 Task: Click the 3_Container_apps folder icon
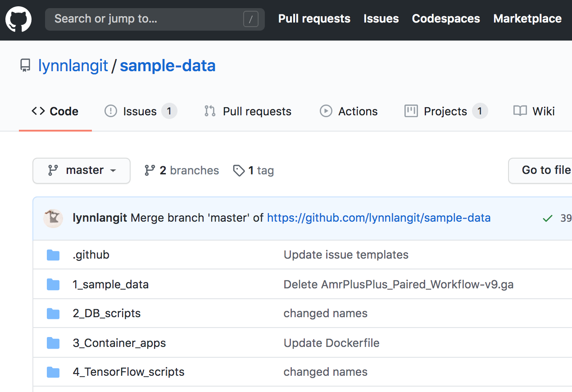pos(53,343)
